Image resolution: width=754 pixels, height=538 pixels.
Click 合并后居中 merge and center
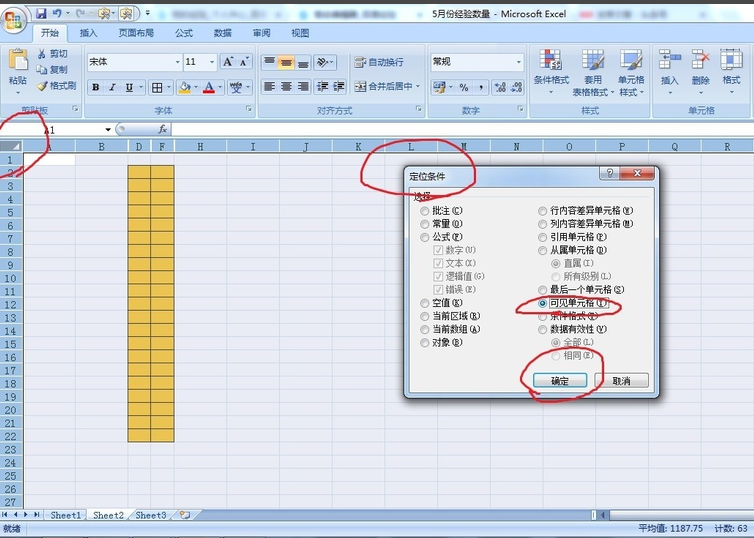384,87
